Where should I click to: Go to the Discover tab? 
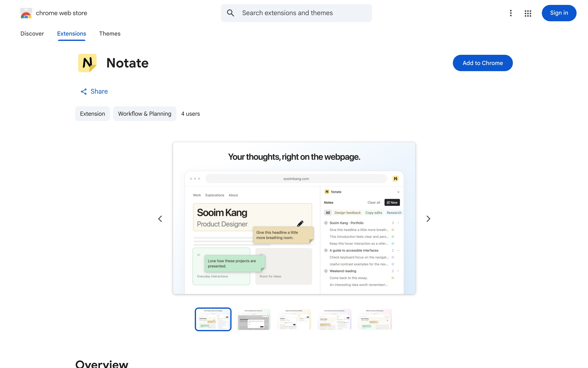pos(32,34)
